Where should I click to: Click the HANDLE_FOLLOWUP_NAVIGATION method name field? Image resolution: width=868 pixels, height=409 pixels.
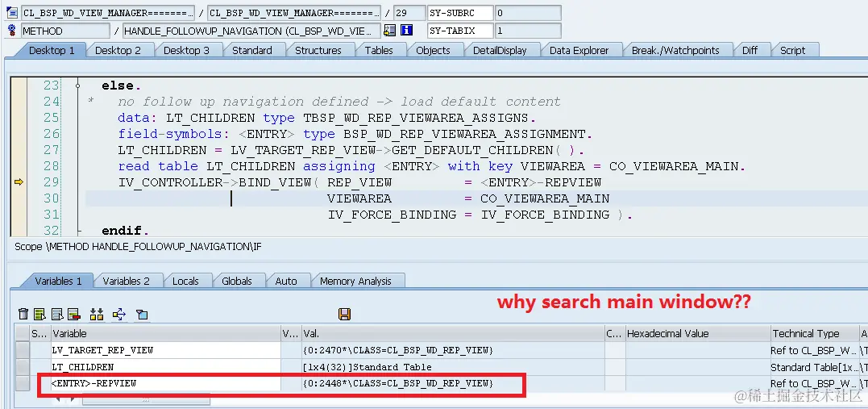[x=251, y=31]
